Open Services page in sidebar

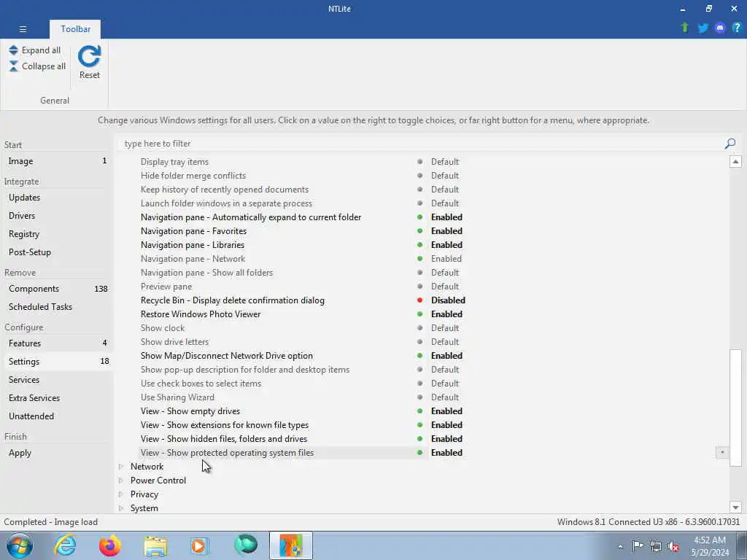click(x=57, y=379)
